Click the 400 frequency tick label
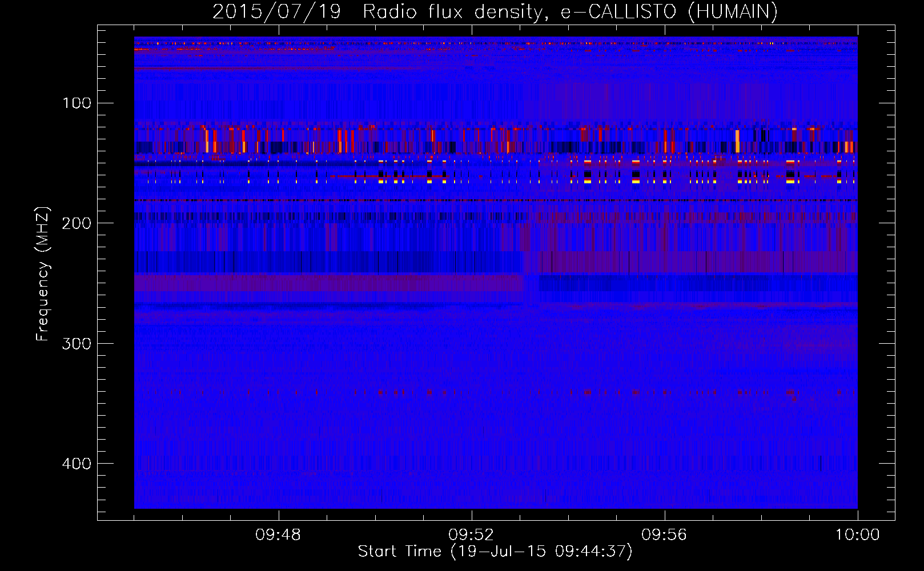 coord(77,464)
